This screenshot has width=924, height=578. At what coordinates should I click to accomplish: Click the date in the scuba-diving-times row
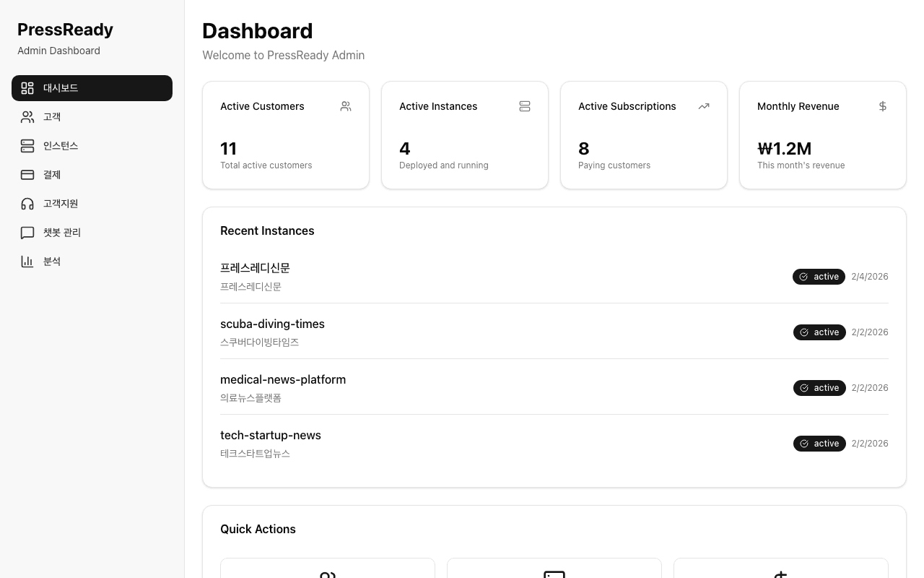point(870,332)
